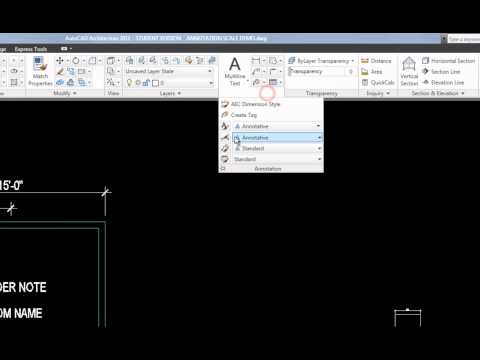Click the View panel label

pos(113,93)
